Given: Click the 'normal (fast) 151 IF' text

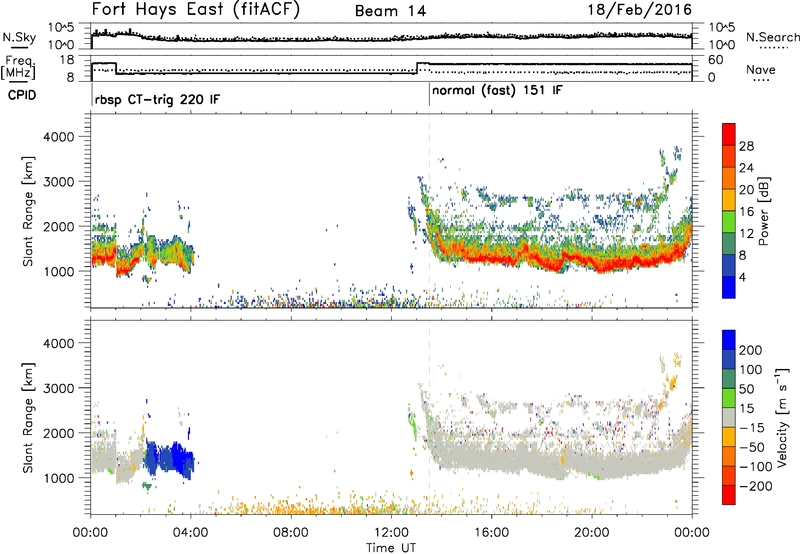Looking at the screenshot, I should 497,91.
